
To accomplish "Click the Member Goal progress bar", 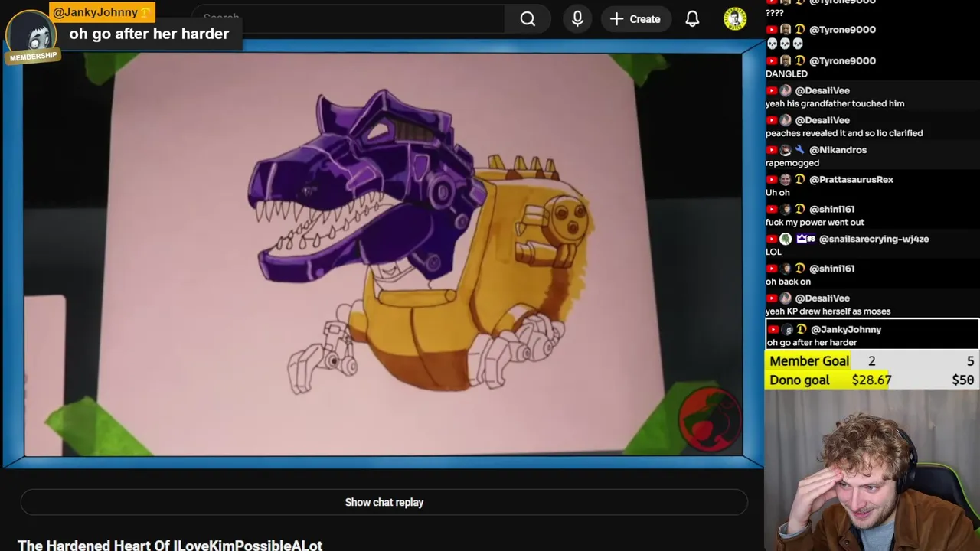I will pos(872,360).
